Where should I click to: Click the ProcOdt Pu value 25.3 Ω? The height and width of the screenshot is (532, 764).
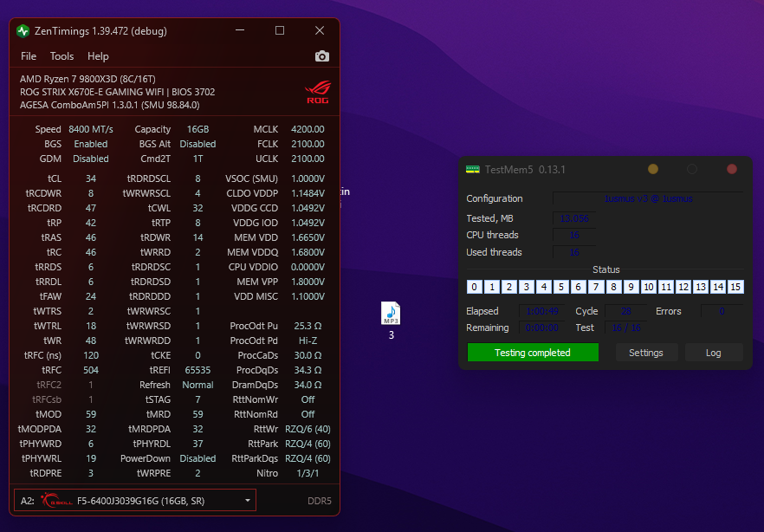coord(308,326)
